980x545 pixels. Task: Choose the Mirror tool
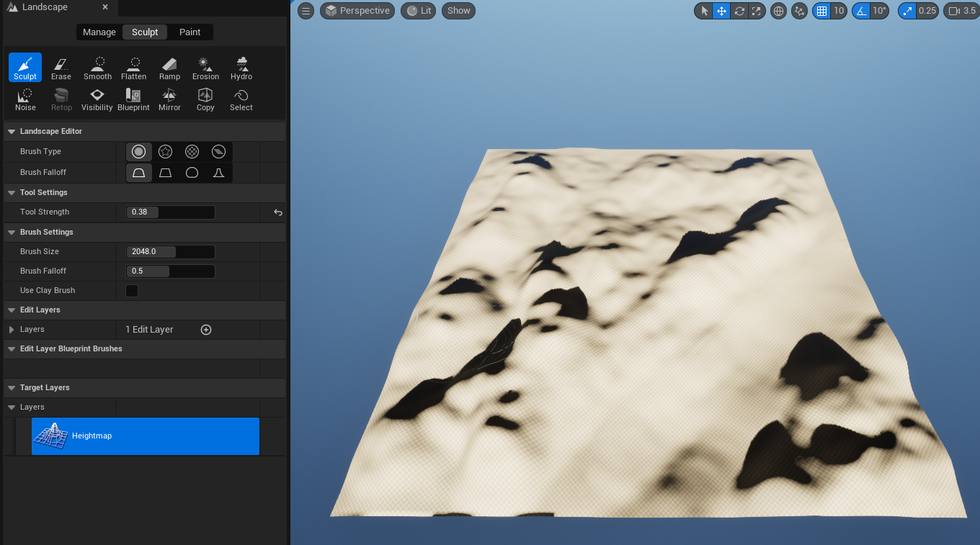(x=169, y=99)
